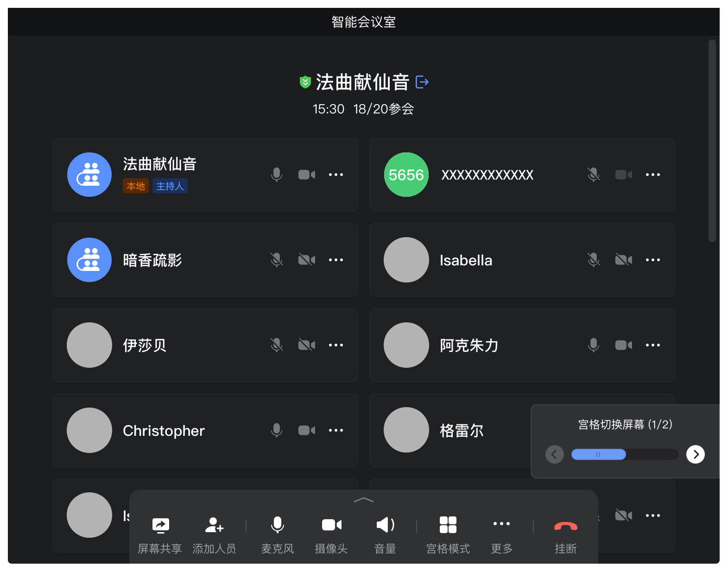This screenshot has height=572, width=728.
Task: Open more options for XXXXXXXXXXXX row
Action: [653, 175]
